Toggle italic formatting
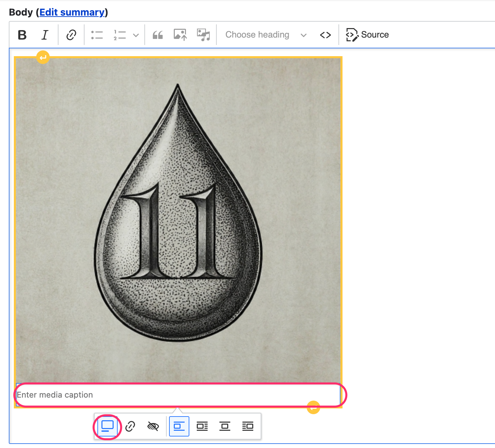 [x=44, y=34]
